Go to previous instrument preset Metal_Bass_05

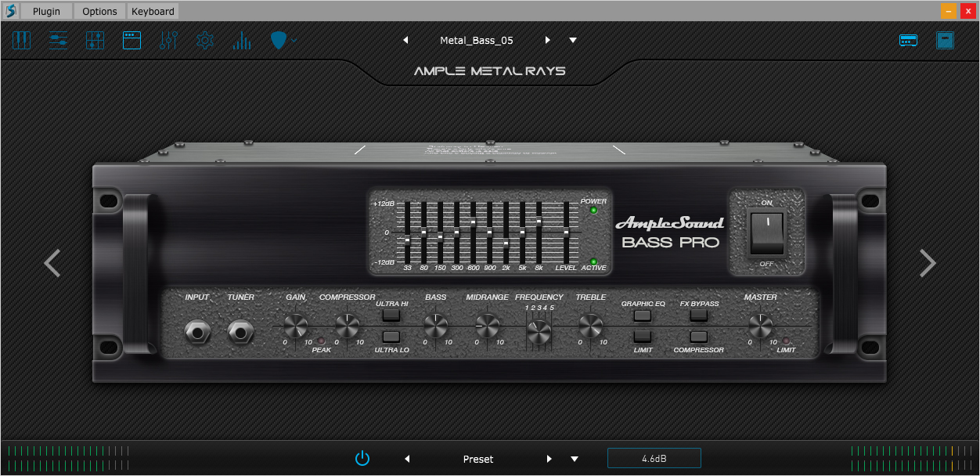click(405, 40)
